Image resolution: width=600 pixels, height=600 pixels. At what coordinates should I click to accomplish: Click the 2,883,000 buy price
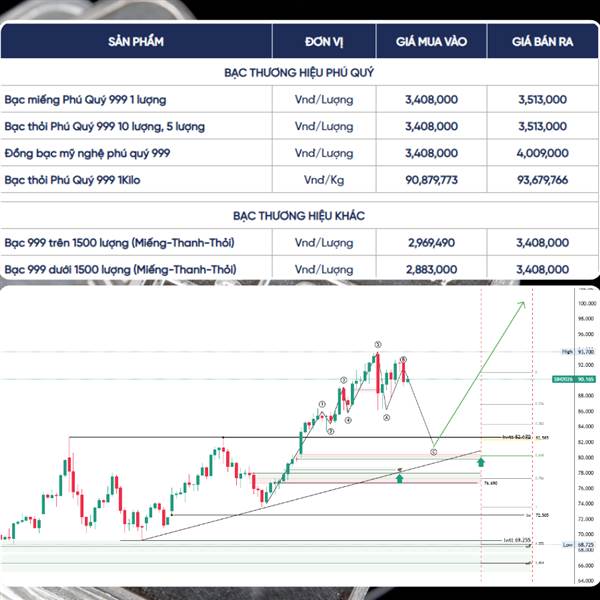point(431,269)
